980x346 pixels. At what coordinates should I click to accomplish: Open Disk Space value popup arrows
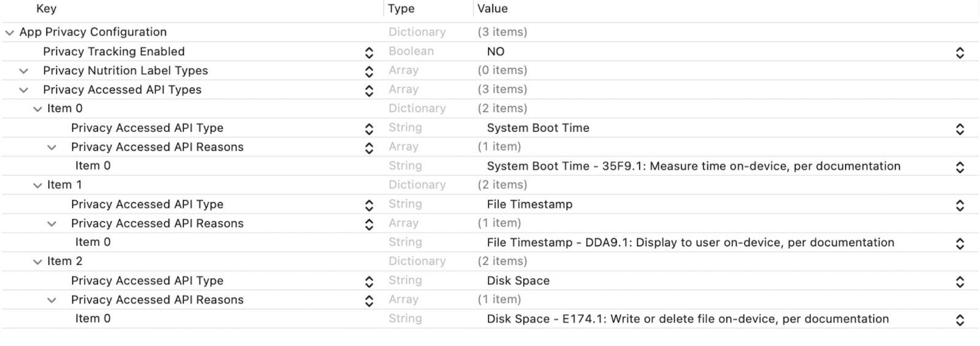click(x=960, y=282)
